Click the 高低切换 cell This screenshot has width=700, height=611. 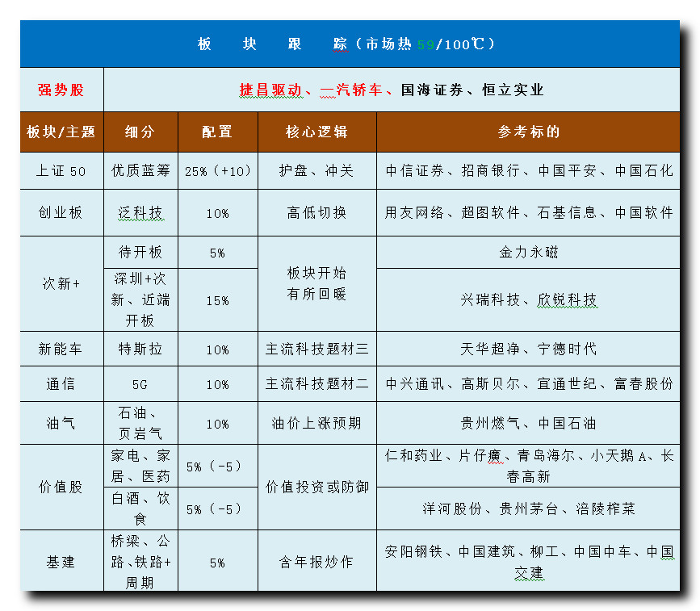tap(317, 213)
